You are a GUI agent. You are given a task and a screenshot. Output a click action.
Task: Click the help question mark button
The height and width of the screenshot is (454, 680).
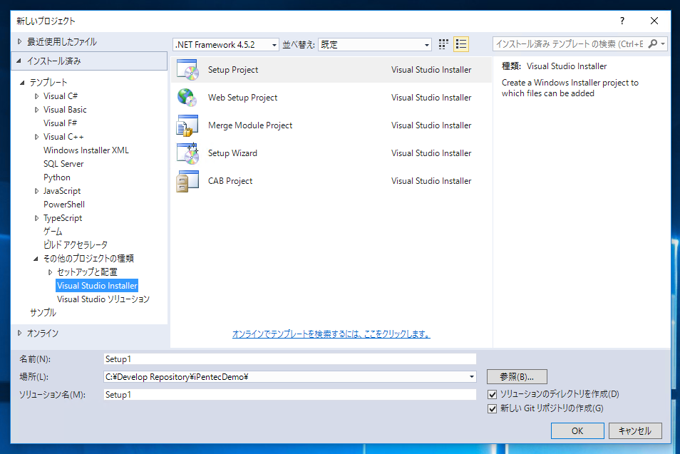(x=622, y=20)
